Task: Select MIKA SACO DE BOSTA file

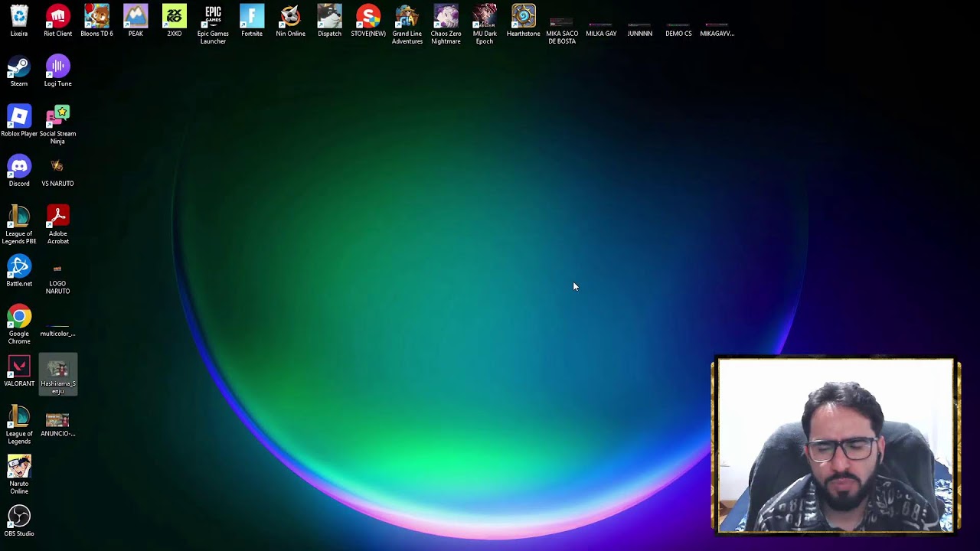Action: click(562, 31)
